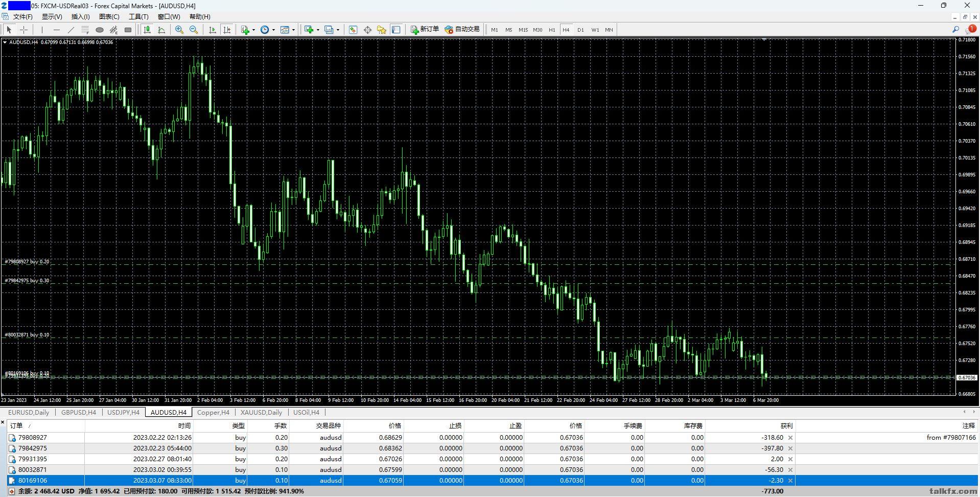980x497 pixels.
Task: Switch to the USOil,H4 chart tab
Action: pos(306,412)
